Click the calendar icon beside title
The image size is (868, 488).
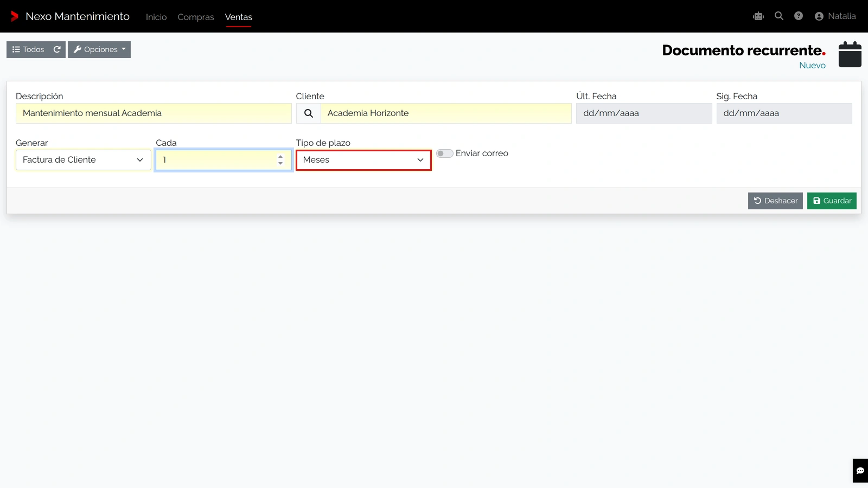(850, 54)
